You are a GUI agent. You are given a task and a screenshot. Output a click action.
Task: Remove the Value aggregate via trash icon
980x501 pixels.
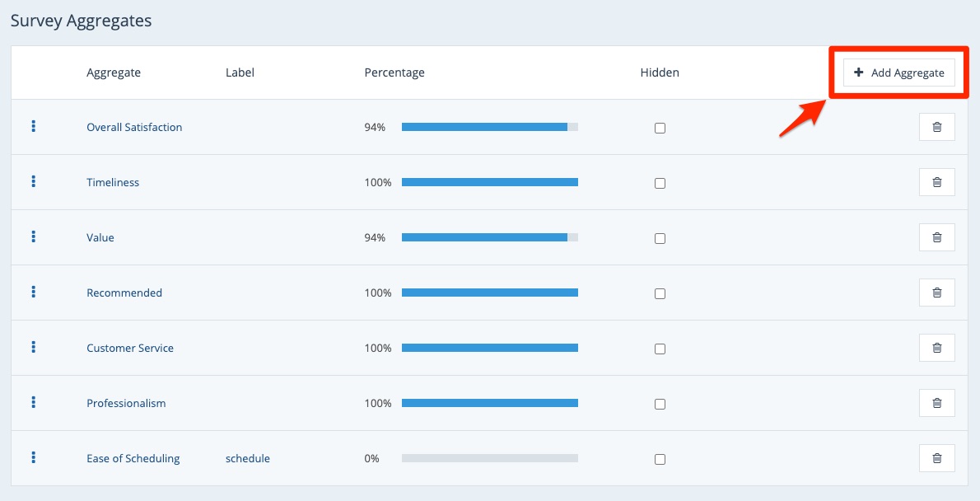(936, 237)
